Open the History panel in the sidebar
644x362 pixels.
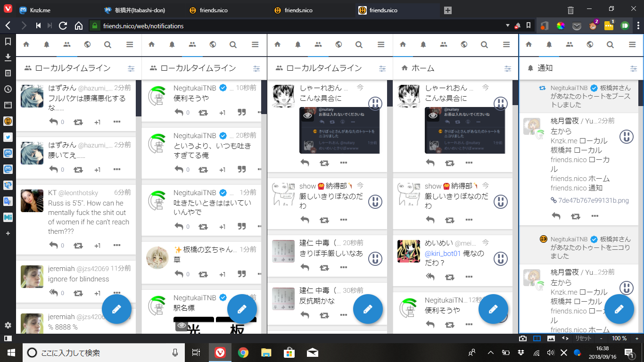[8, 89]
